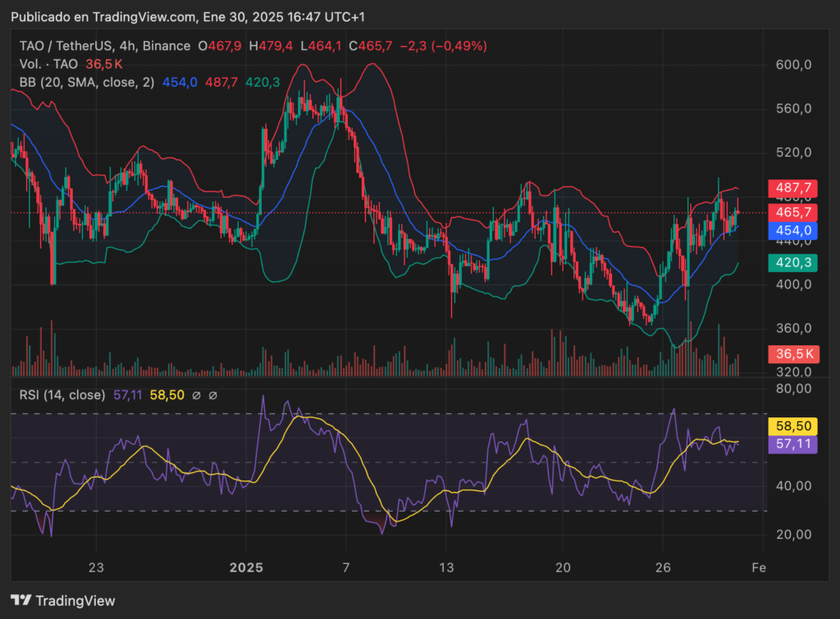
Task: Click the first RSI empty-value symbol
Action: coord(197,396)
